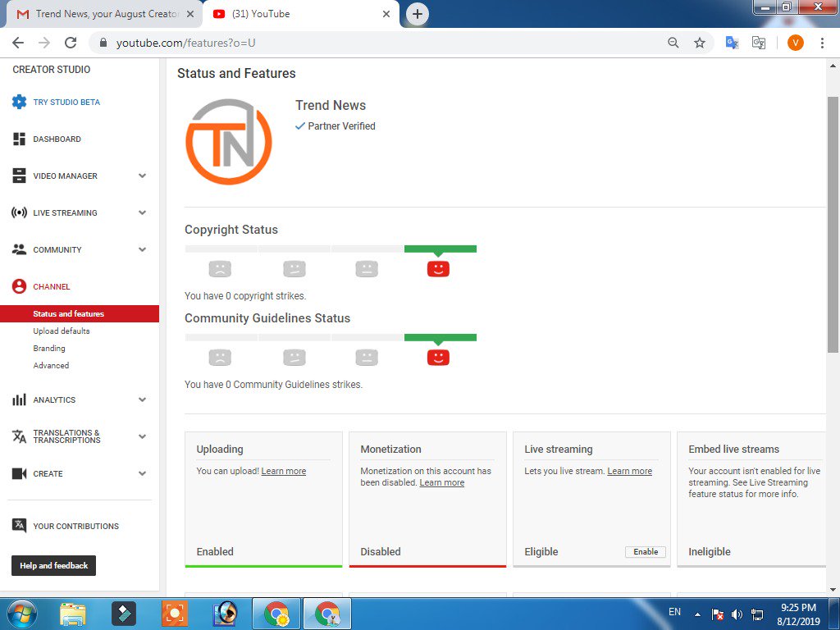Open a new browser tab
The height and width of the screenshot is (630, 840).
click(x=418, y=14)
